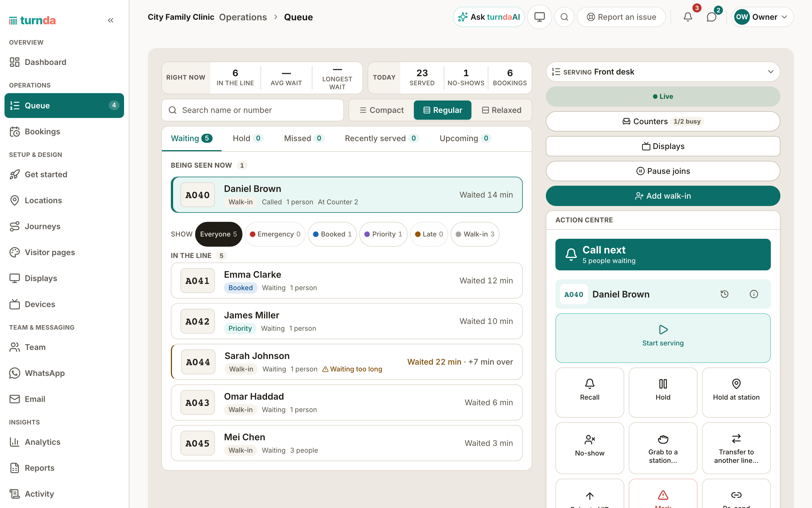This screenshot has height=508, width=812.
Task: Open the Counters 1/2 busy button
Action: [x=663, y=121]
